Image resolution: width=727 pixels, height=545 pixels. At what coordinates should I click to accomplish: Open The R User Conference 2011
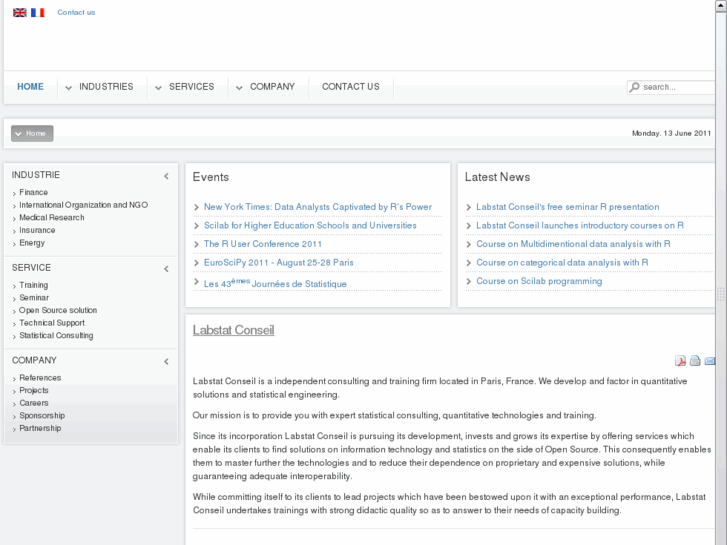[262, 244]
